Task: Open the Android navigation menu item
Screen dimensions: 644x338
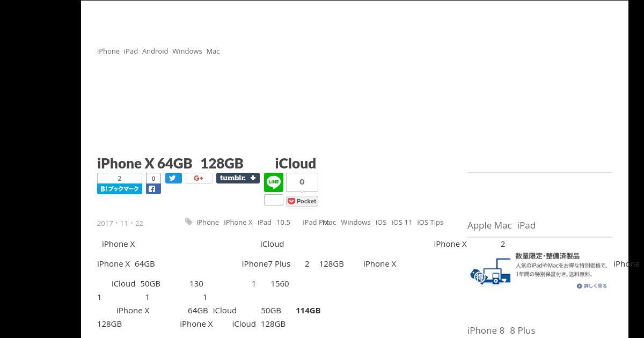Action: (x=155, y=51)
